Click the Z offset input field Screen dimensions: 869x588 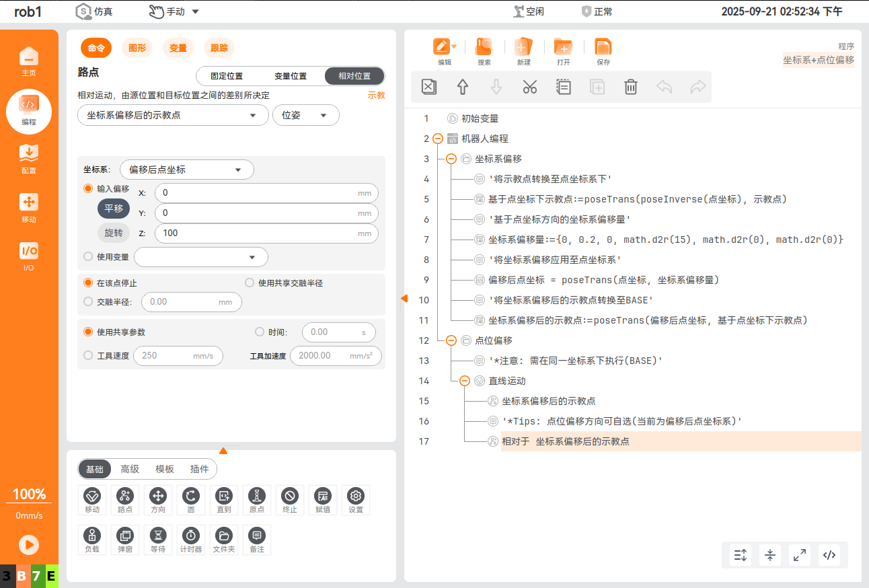point(259,233)
